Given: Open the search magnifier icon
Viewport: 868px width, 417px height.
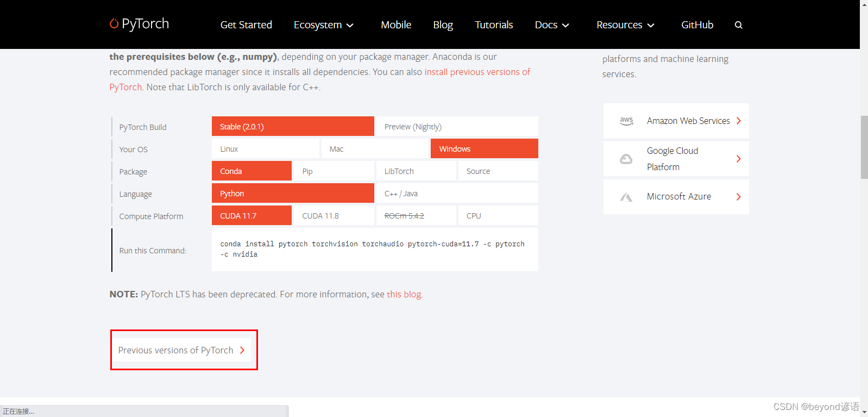Looking at the screenshot, I should 739,25.
